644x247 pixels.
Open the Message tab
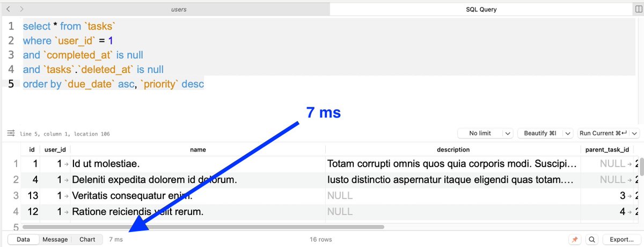[x=55, y=239]
